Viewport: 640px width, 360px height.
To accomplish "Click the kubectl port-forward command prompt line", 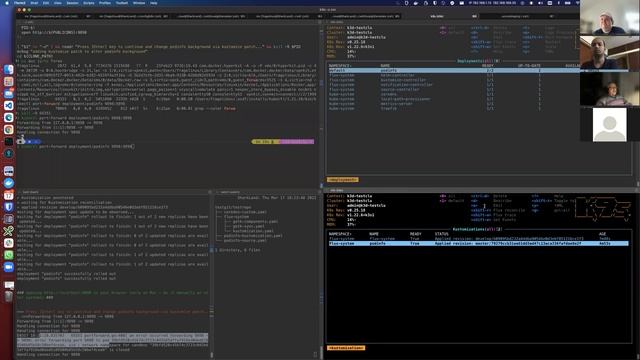I will (x=76, y=146).
